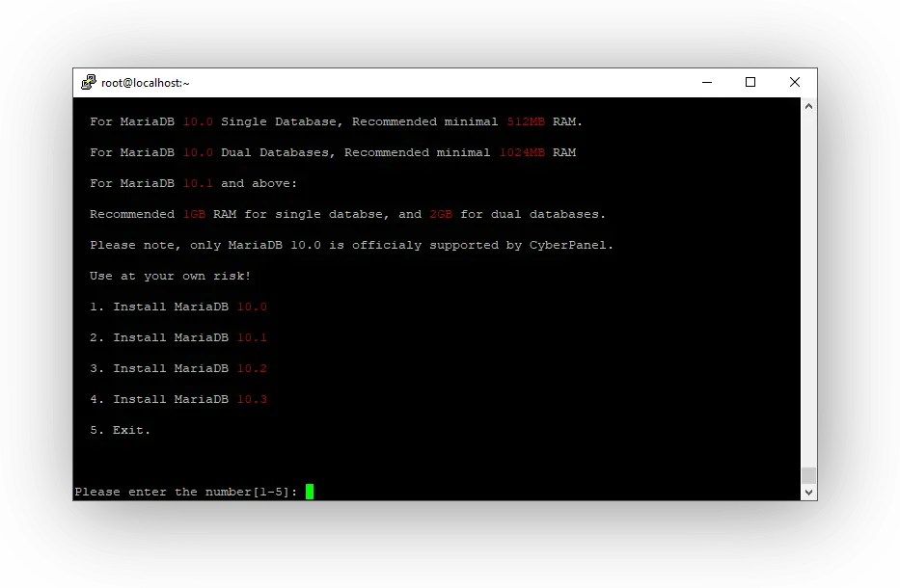Viewport: 900px width, 588px height.
Task: Click the red '512MB' text
Action: [x=526, y=121]
